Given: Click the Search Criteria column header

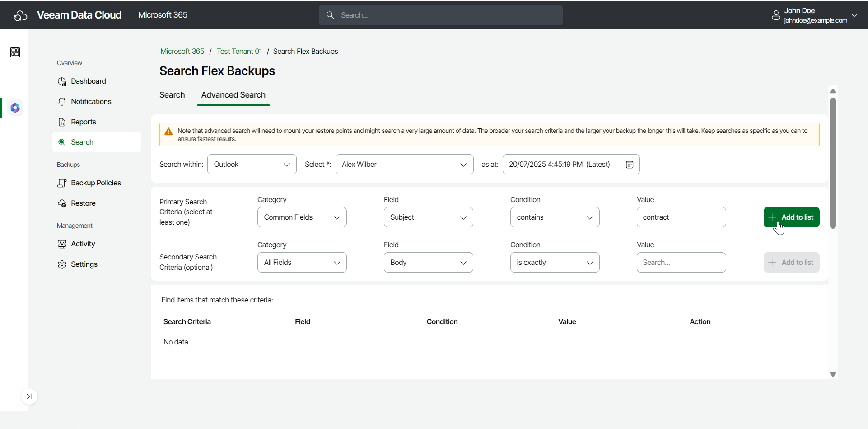Looking at the screenshot, I should click(x=187, y=322).
